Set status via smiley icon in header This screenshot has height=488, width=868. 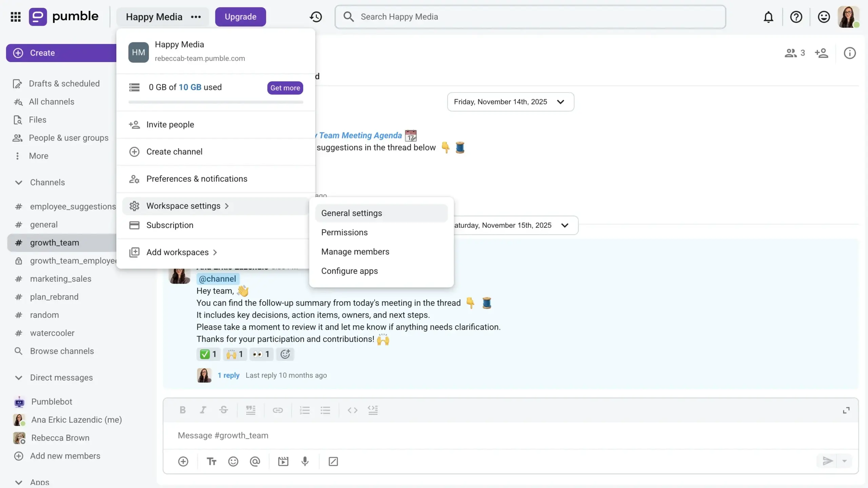824,17
